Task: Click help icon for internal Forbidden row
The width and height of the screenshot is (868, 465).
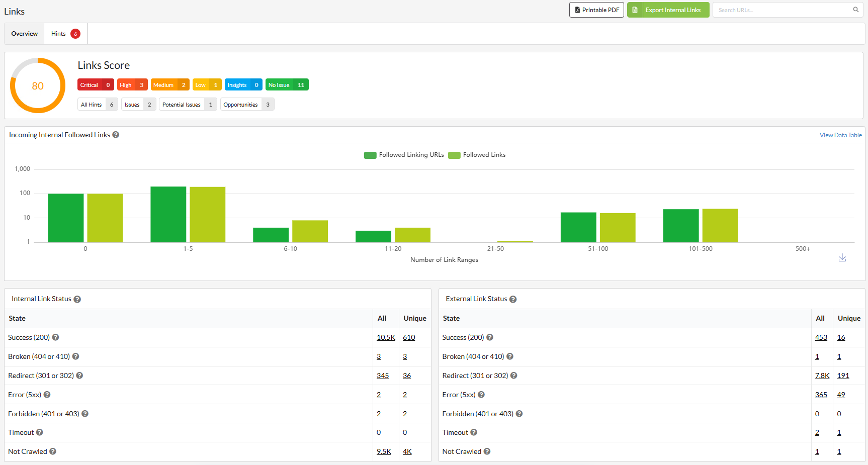Action: coord(85,414)
